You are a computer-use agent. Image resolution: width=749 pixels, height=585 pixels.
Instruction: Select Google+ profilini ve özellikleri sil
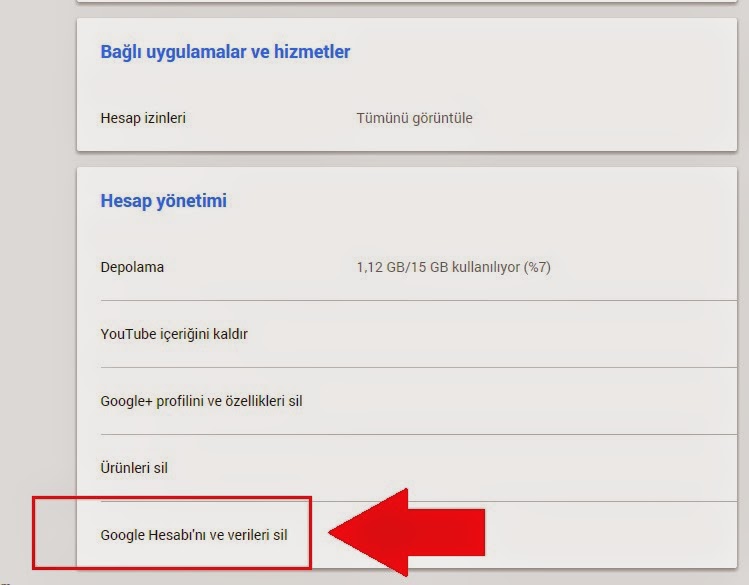point(418,401)
